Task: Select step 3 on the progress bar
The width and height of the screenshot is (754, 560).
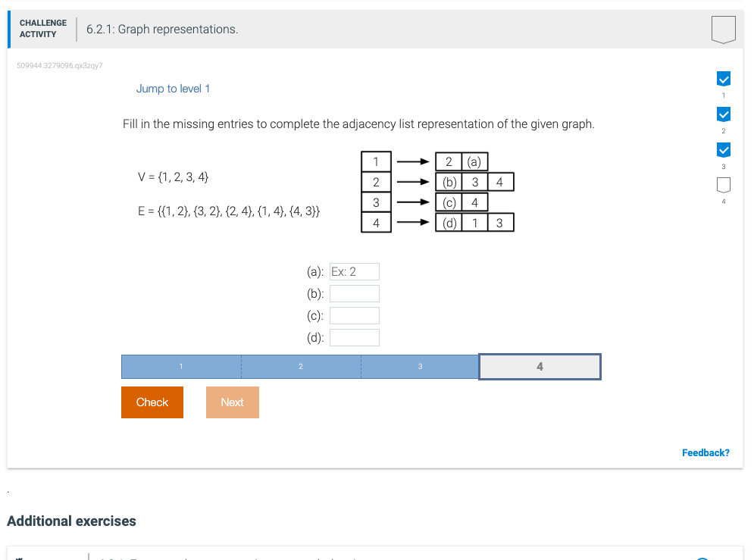Action: coord(420,366)
